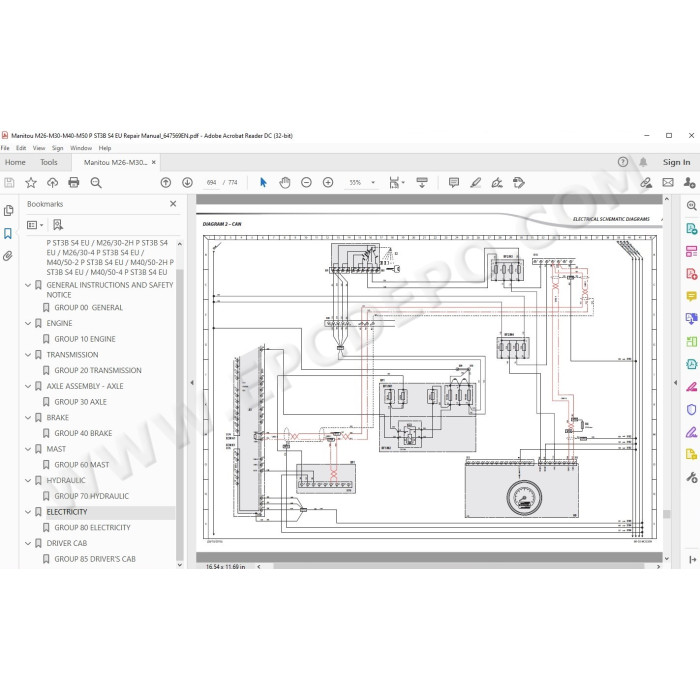Viewport: 700px width, 700px height.
Task: Select the Hand pan tool
Action: point(284,183)
